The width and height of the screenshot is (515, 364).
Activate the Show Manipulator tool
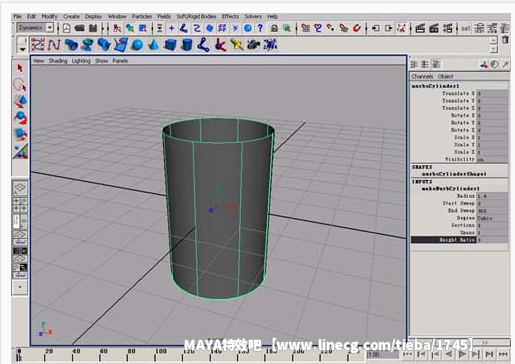click(x=20, y=151)
